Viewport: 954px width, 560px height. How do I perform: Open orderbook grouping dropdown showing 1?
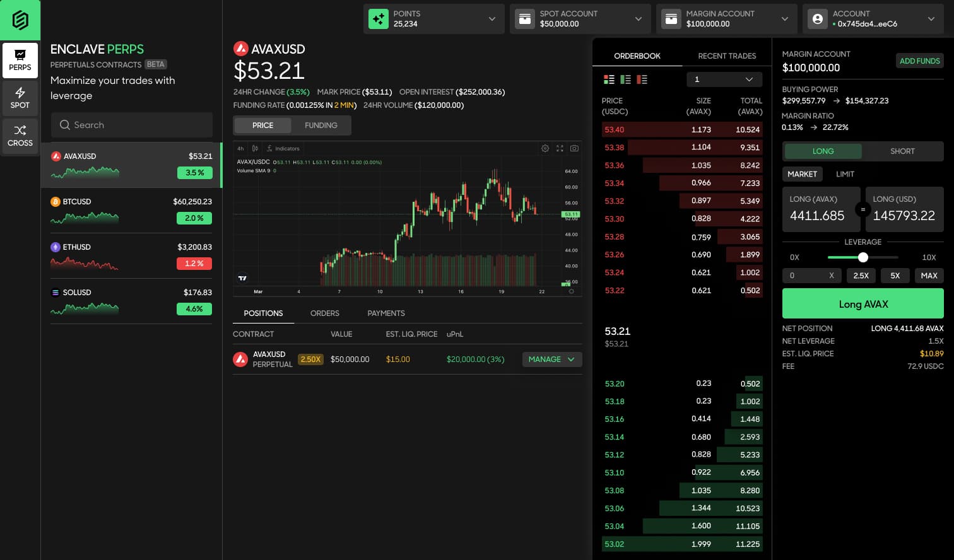click(x=724, y=79)
